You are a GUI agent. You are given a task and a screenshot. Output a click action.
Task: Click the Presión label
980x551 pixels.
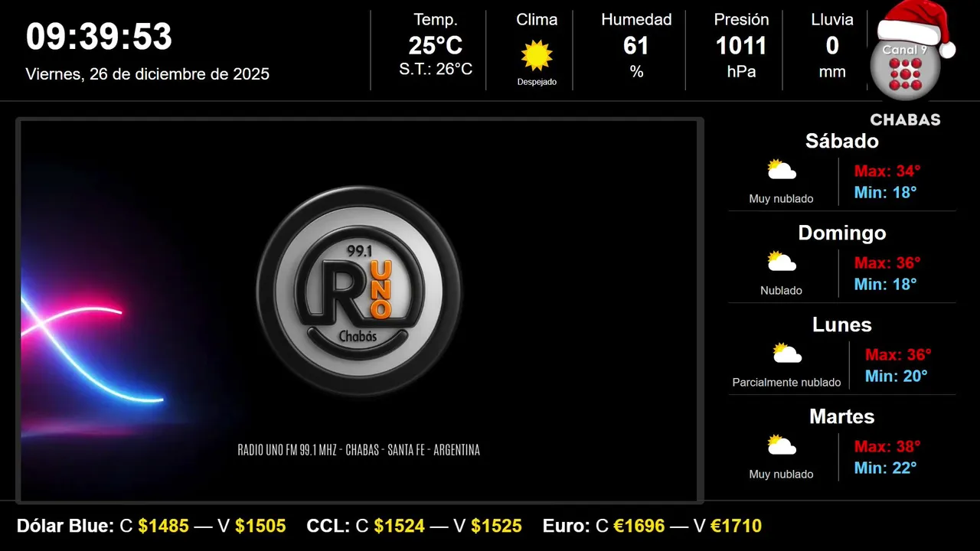pos(741,20)
